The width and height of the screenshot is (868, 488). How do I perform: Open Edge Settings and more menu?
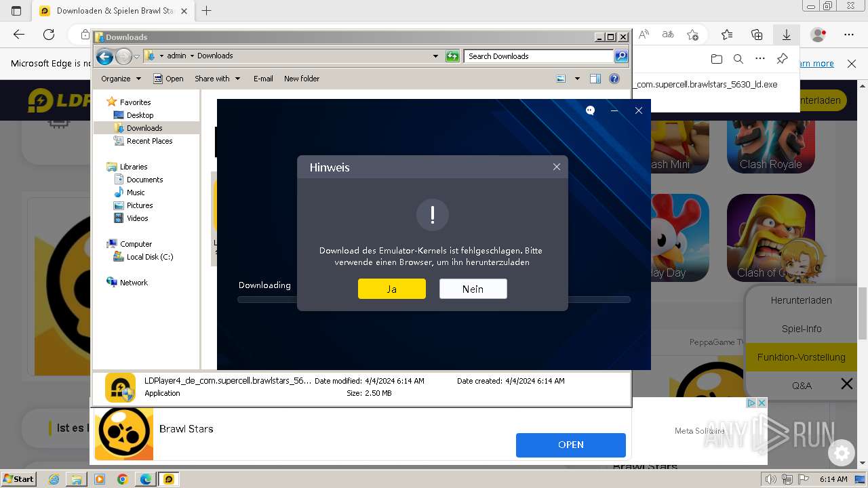point(849,35)
